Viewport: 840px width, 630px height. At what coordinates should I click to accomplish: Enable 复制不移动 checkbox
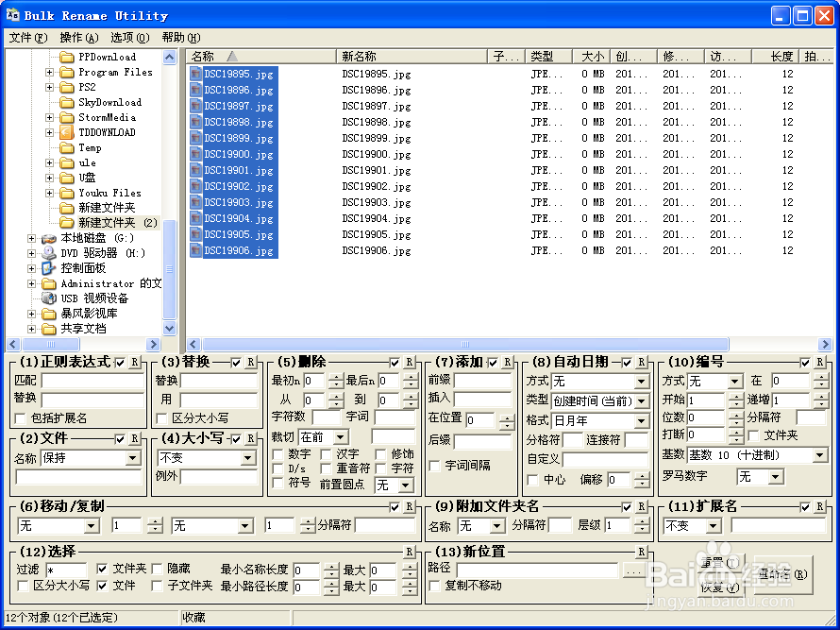tap(434, 586)
